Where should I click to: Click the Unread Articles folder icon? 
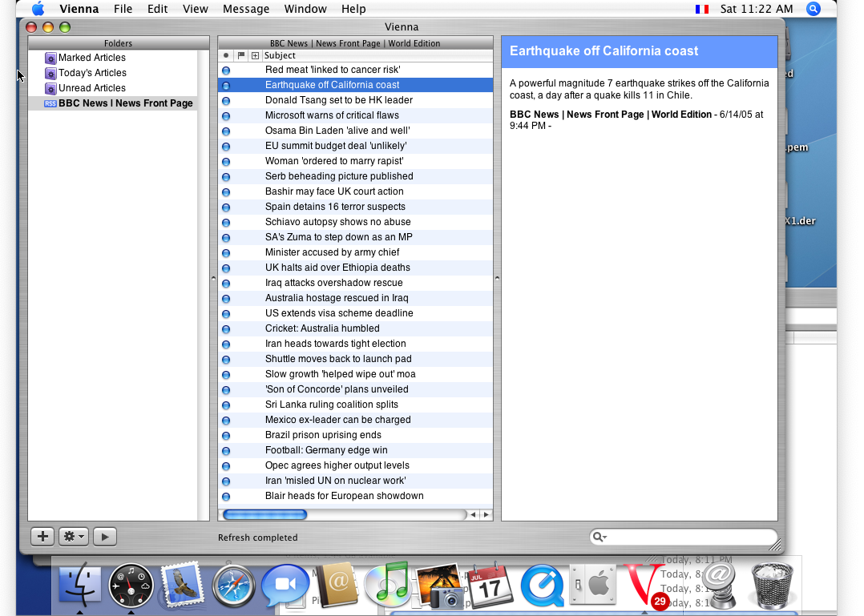(50, 88)
